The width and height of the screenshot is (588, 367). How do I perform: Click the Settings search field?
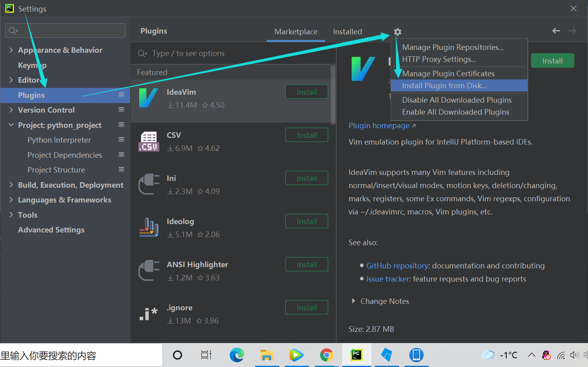pyautogui.click(x=65, y=30)
